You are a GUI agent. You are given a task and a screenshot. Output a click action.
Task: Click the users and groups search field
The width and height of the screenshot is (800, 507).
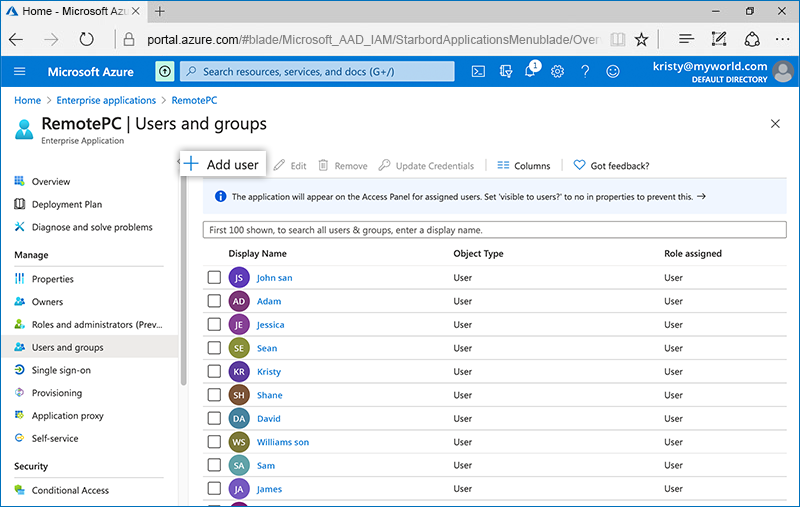(494, 230)
